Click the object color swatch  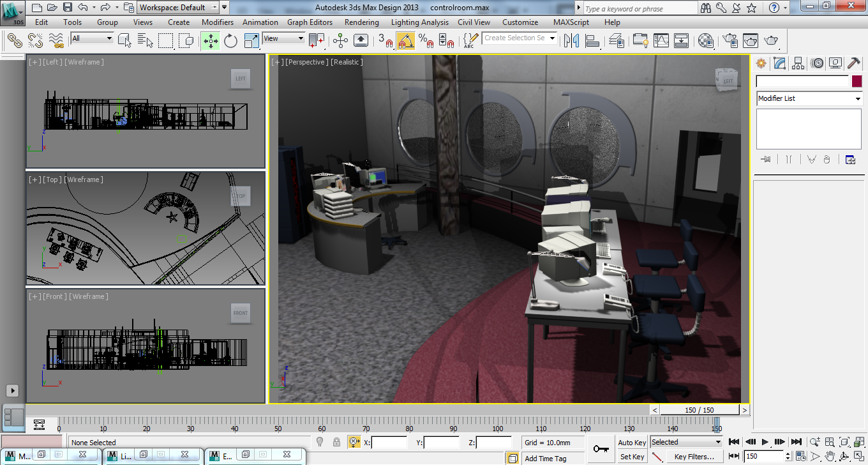click(857, 81)
